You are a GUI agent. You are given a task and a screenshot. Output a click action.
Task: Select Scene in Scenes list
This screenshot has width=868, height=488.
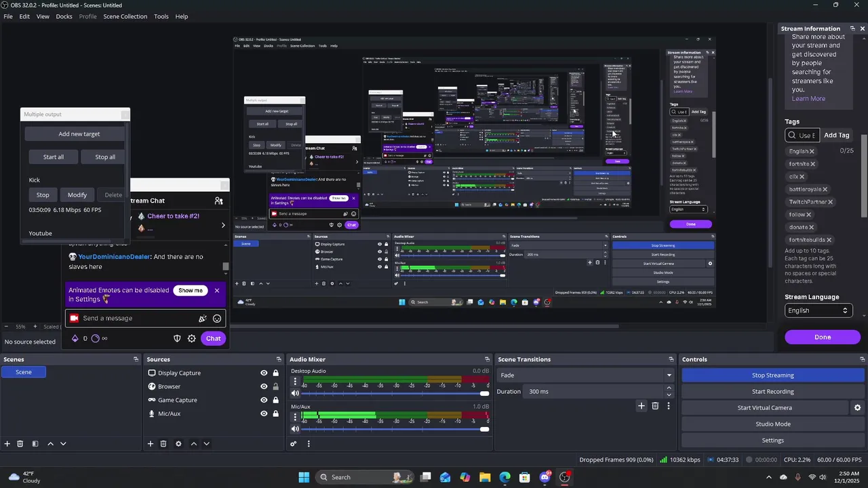click(x=24, y=372)
